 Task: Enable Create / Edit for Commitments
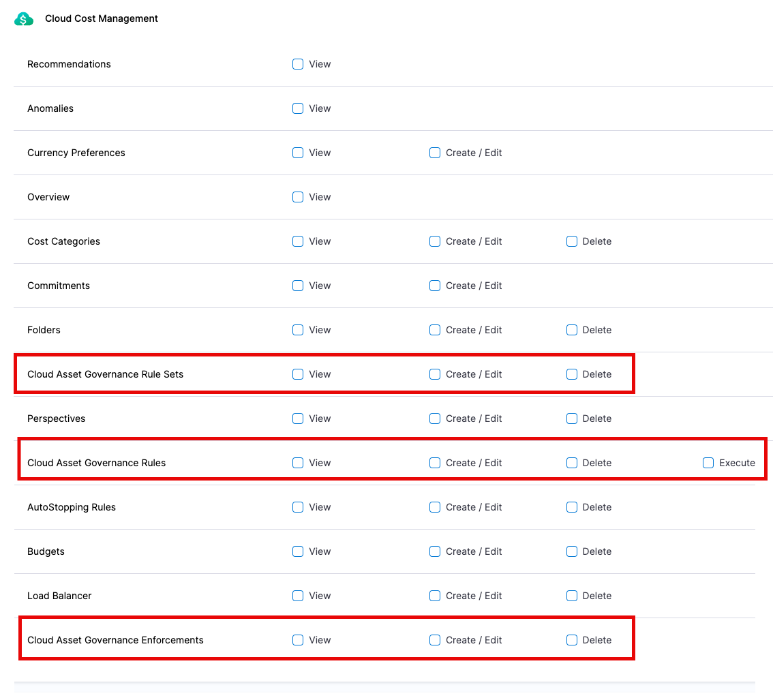pyautogui.click(x=435, y=286)
